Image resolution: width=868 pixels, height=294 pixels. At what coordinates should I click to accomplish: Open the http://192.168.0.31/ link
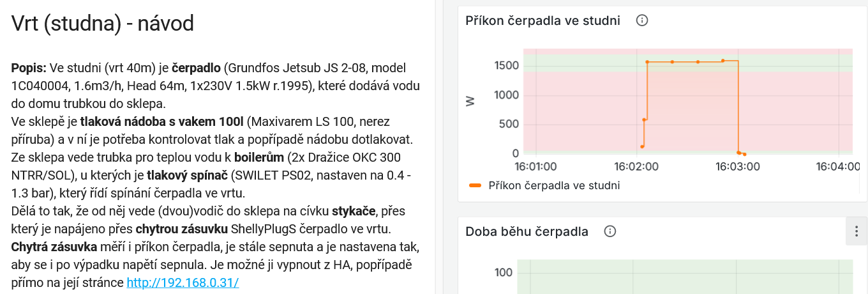(x=183, y=282)
